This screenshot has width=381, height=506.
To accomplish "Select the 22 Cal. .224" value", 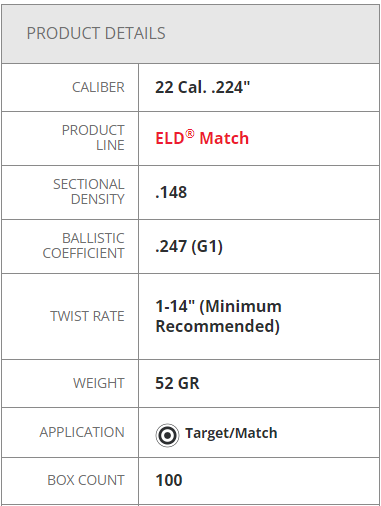I will [203, 87].
